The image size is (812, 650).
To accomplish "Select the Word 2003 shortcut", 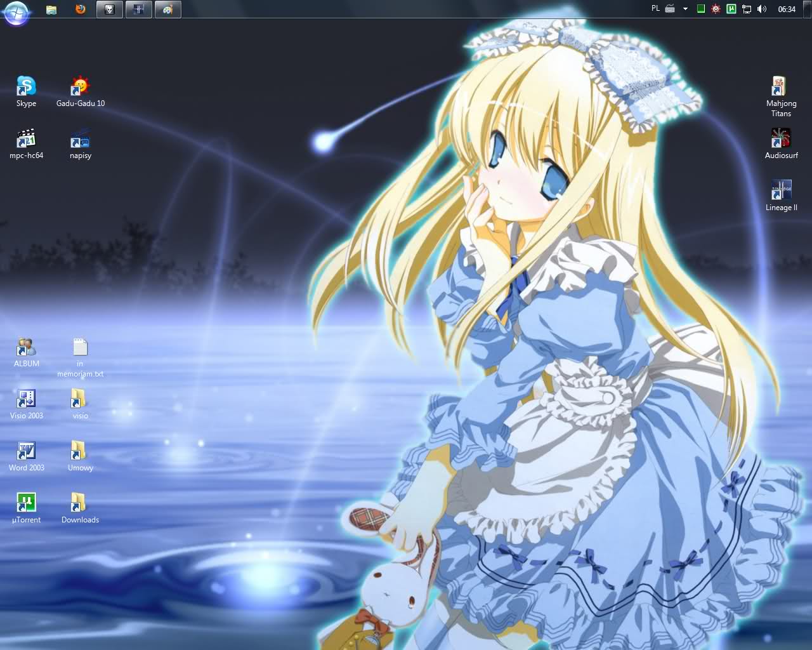I will 26,451.
